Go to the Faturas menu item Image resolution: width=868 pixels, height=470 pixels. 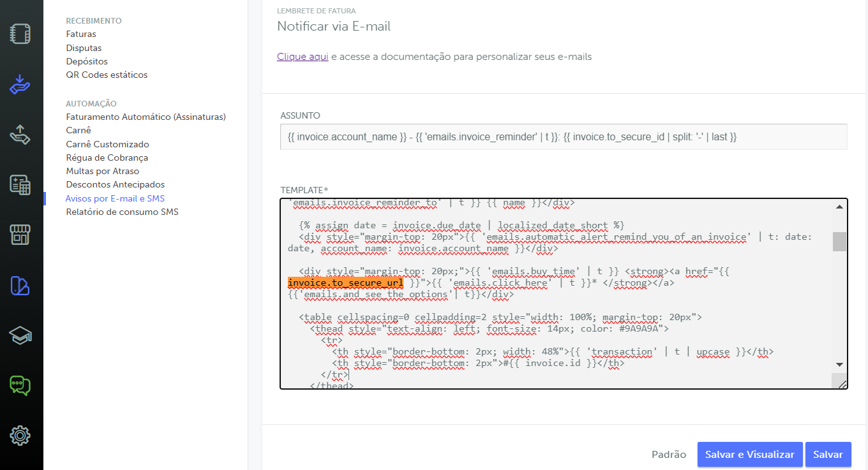tap(81, 34)
